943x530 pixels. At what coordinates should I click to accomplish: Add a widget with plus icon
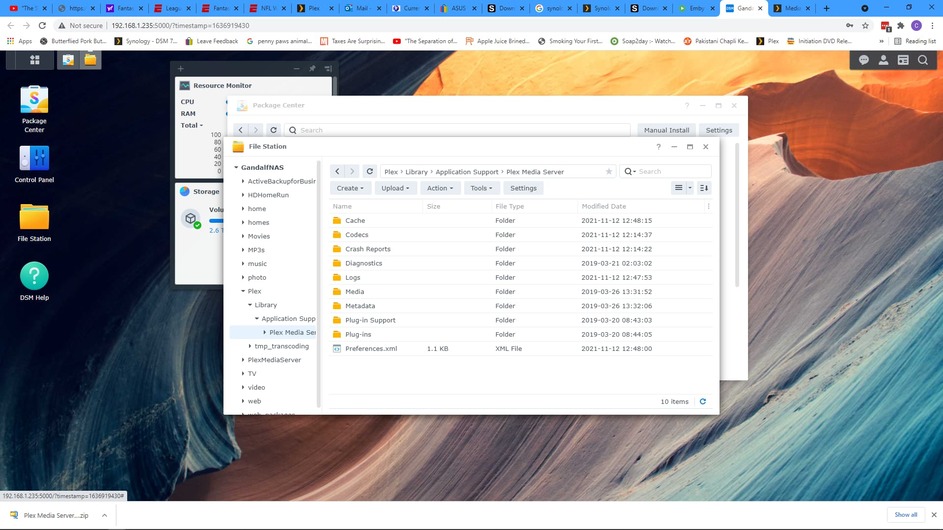(x=180, y=69)
